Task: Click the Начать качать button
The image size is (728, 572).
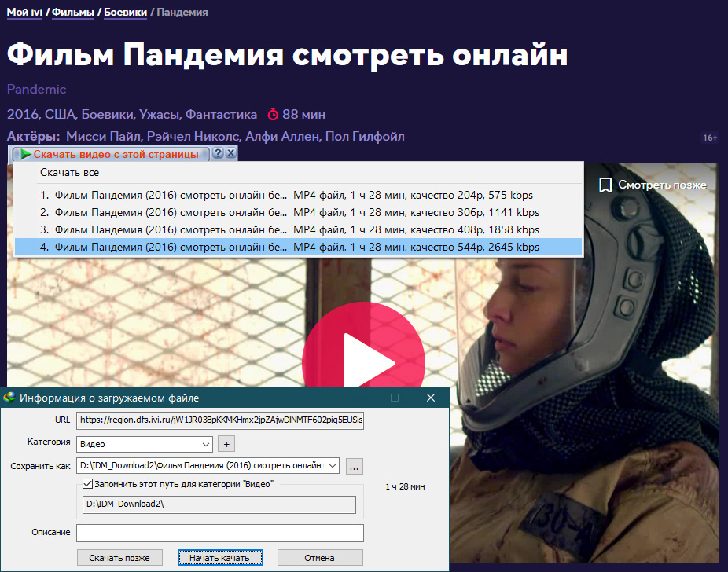Action: 220,558
